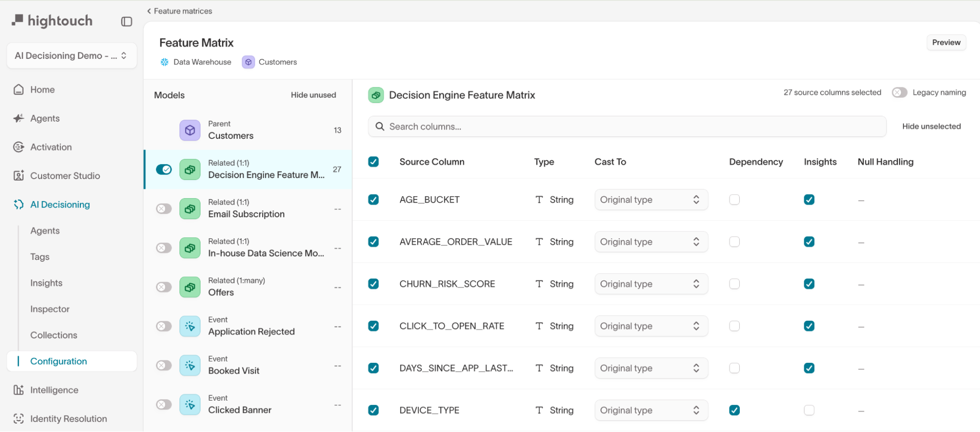This screenshot has width=980, height=432.
Task: Select the Configuration submenu item
Action: (72, 361)
